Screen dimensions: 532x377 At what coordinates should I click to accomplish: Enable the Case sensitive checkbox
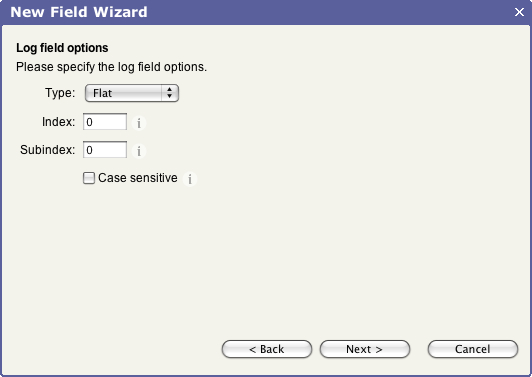point(89,178)
